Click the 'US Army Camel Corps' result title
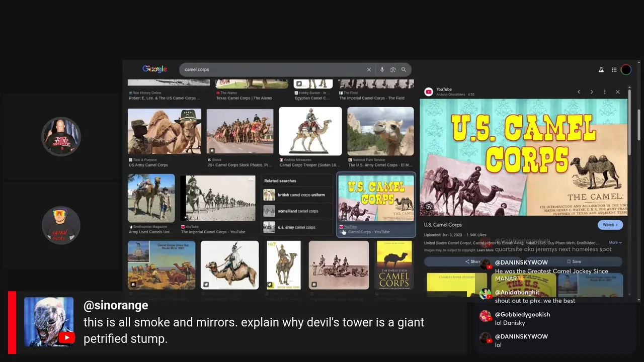This screenshot has height=362, width=644. coord(148,165)
